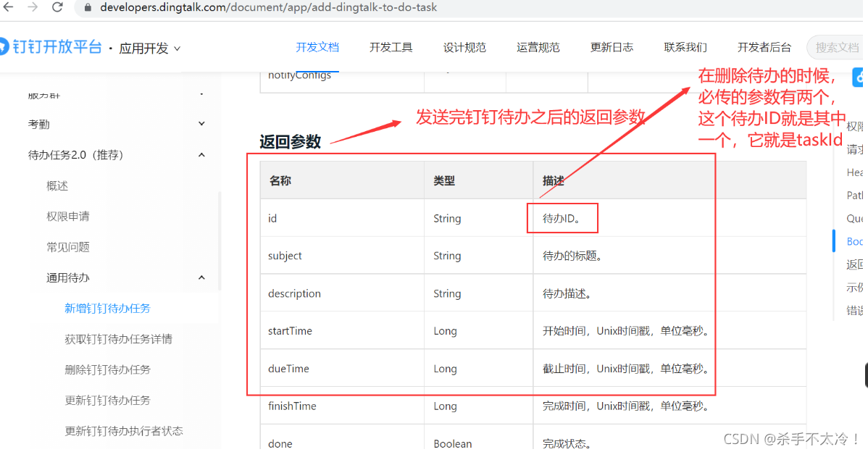The image size is (868, 452).
Task: Open 更新日志 in top navigation
Action: [612, 48]
